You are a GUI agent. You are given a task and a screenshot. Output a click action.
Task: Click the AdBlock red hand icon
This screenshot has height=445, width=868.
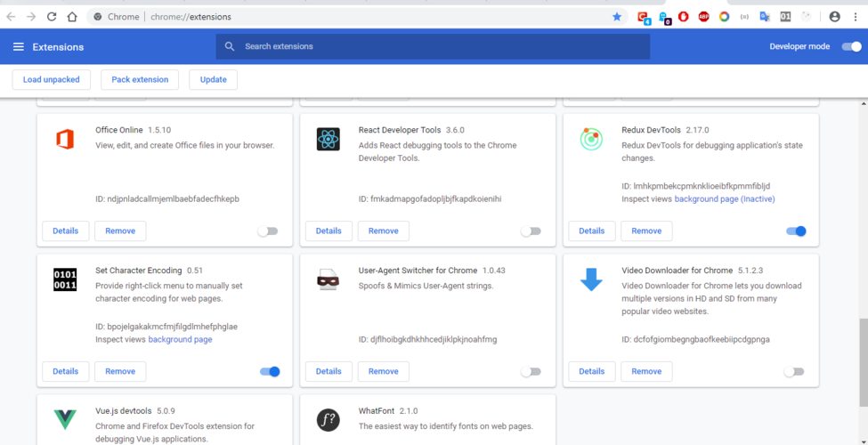(x=684, y=17)
